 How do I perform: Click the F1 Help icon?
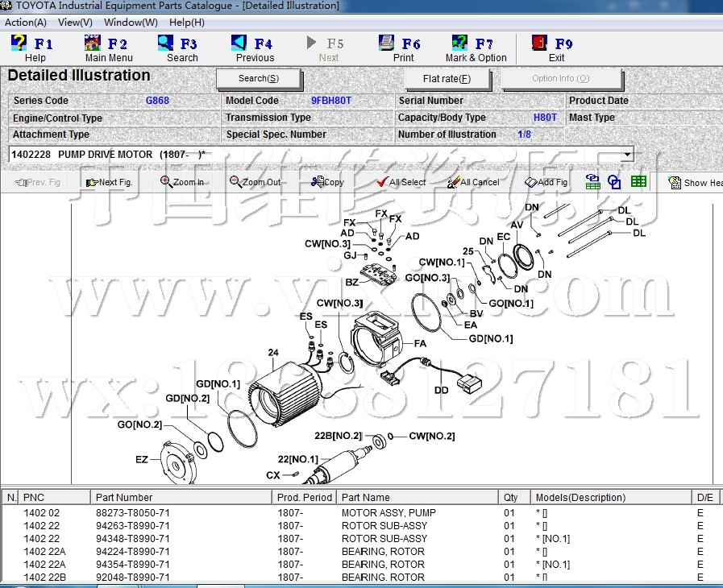31,48
